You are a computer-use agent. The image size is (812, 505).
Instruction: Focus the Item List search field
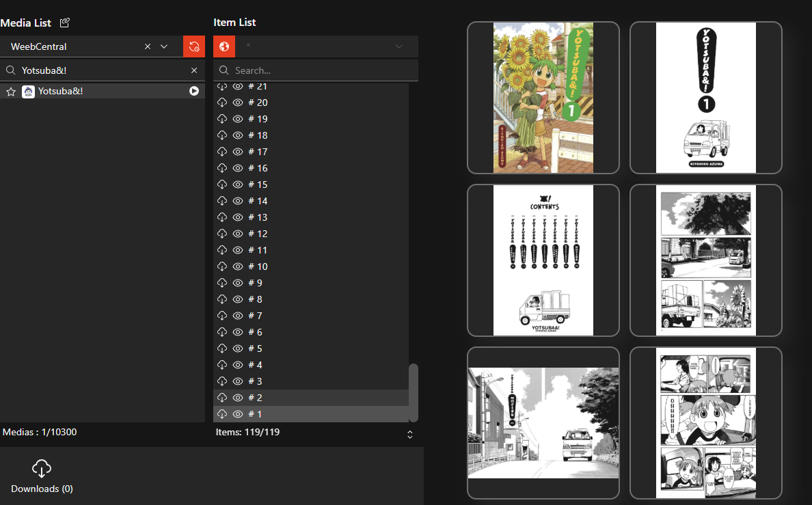coord(316,70)
